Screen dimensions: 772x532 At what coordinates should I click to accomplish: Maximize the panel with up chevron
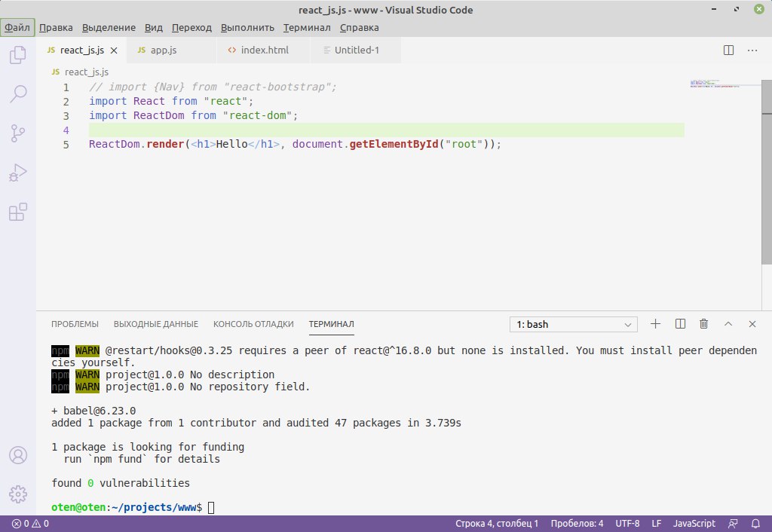(728, 324)
